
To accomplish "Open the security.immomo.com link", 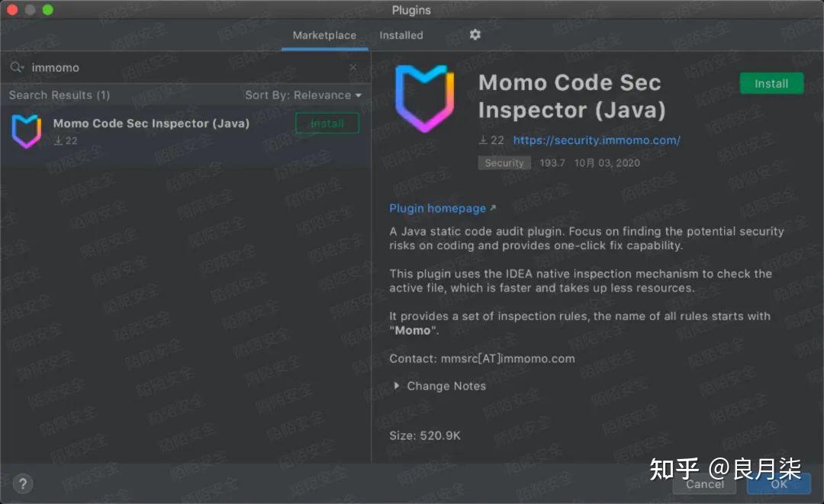I will pos(597,140).
